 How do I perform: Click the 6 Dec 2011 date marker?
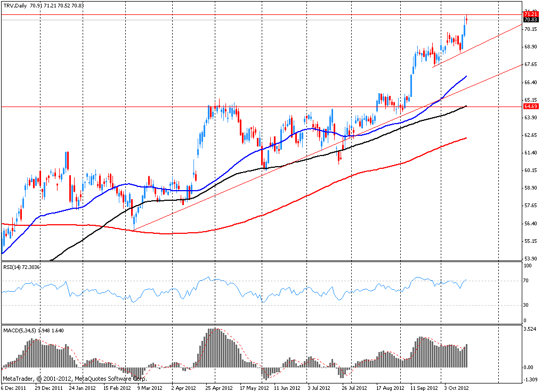pos(14,388)
